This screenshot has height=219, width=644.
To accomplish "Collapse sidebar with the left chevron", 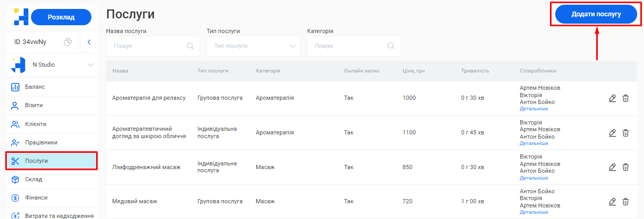I will pos(89,42).
